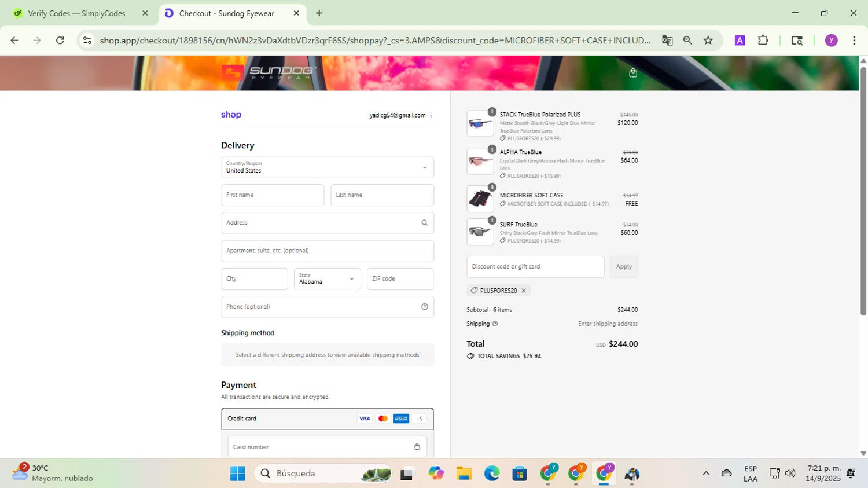Show hidden system tray icons
Screen dimensions: 868x488
click(706, 474)
